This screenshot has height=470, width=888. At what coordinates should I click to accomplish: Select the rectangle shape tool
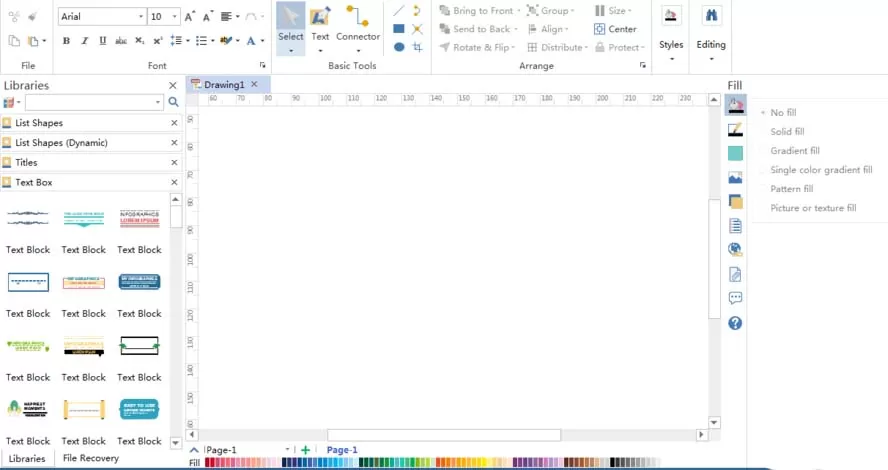coord(399,29)
